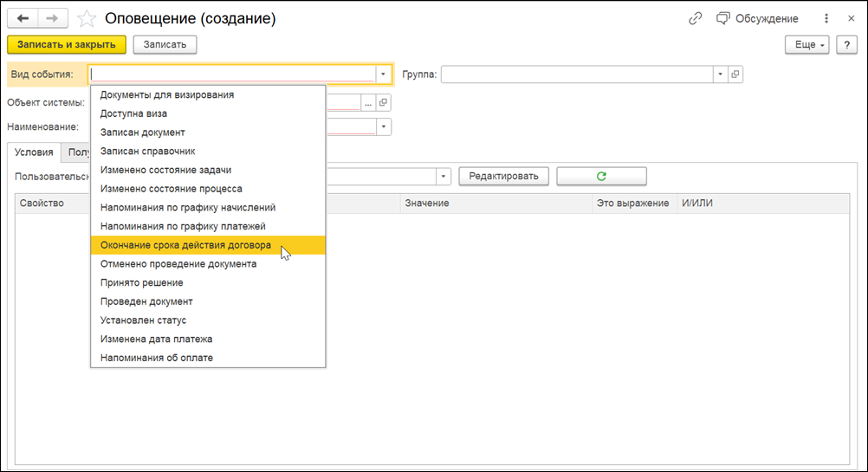
Task: Go forward with the right arrow
Action: [x=53, y=18]
